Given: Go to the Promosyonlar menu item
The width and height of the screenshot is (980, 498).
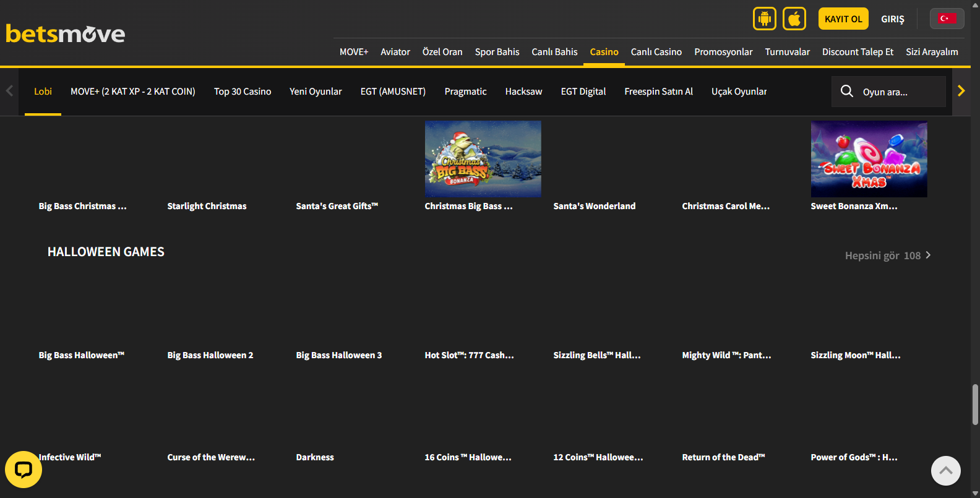Looking at the screenshot, I should (723, 52).
